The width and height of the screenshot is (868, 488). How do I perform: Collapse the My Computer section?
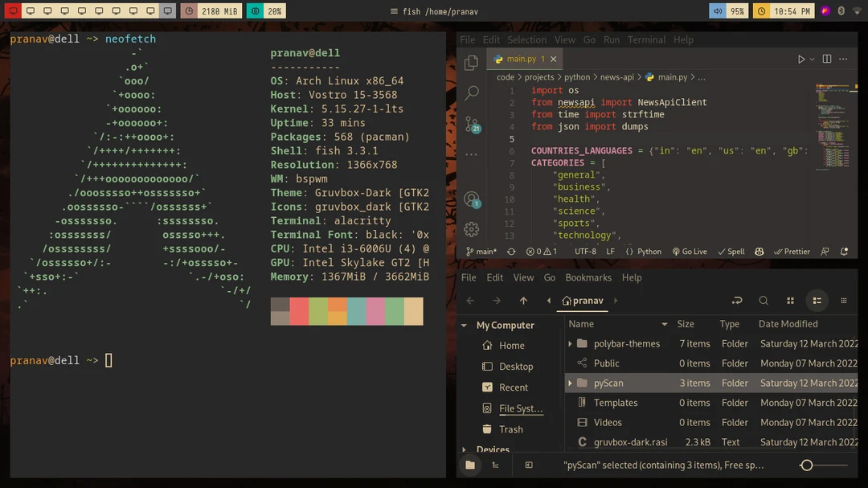tap(465, 325)
